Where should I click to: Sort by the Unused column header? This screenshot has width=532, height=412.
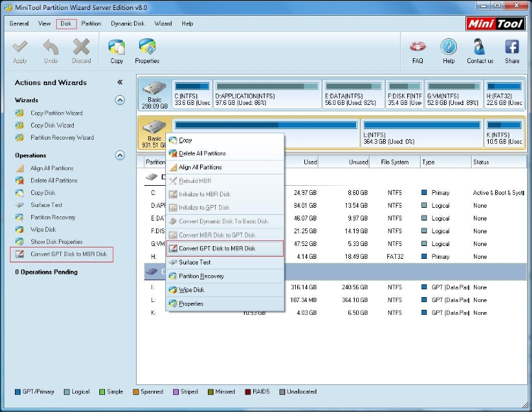pyautogui.click(x=344, y=162)
